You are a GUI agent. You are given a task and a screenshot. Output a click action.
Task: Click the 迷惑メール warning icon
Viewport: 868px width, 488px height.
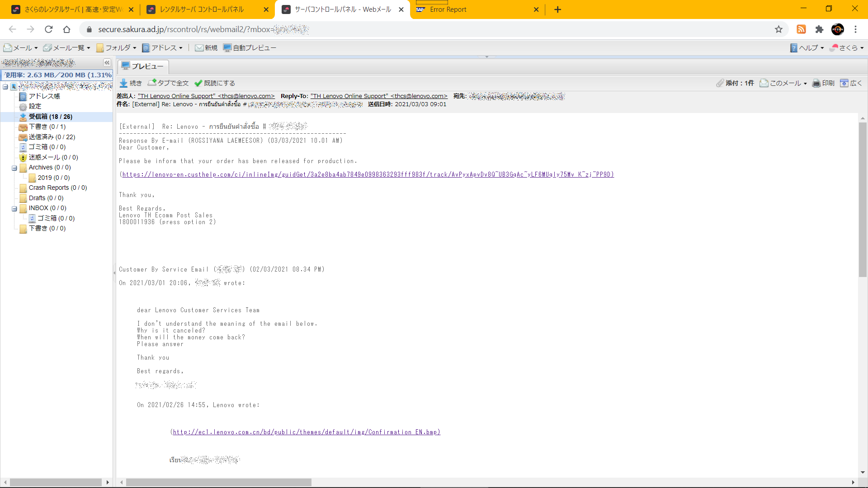click(23, 158)
